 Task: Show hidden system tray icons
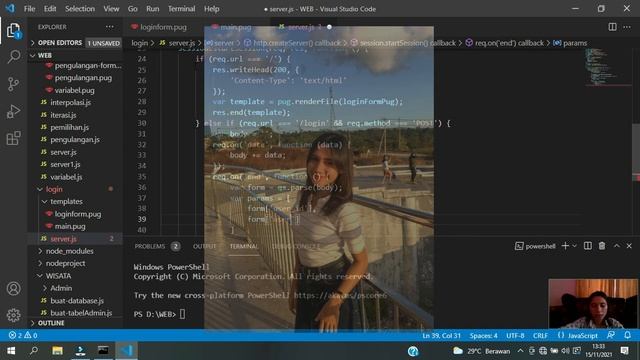point(520,351)
